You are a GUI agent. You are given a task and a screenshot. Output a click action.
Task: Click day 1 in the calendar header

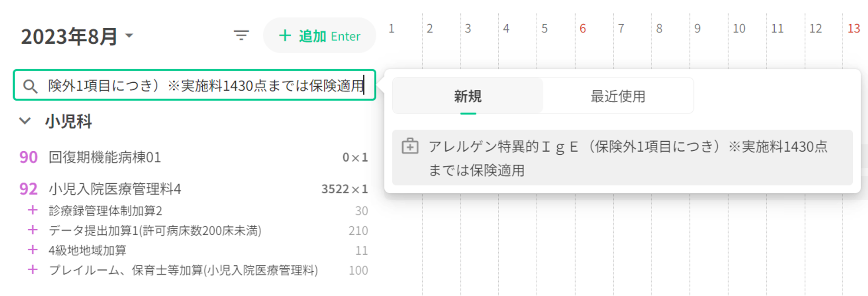[x=391, y=29]
